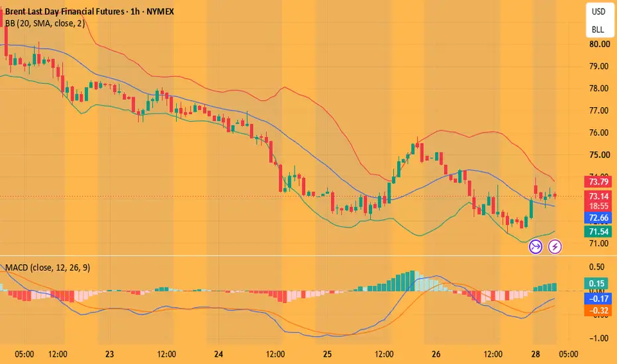
Task: Click the 0.15 MACD histogram value label
Action: point(597,283)
